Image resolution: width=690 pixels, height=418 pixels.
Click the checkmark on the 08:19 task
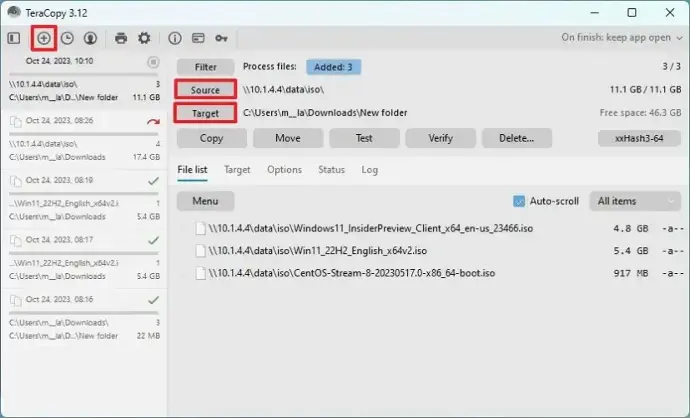tap(153, 181)
